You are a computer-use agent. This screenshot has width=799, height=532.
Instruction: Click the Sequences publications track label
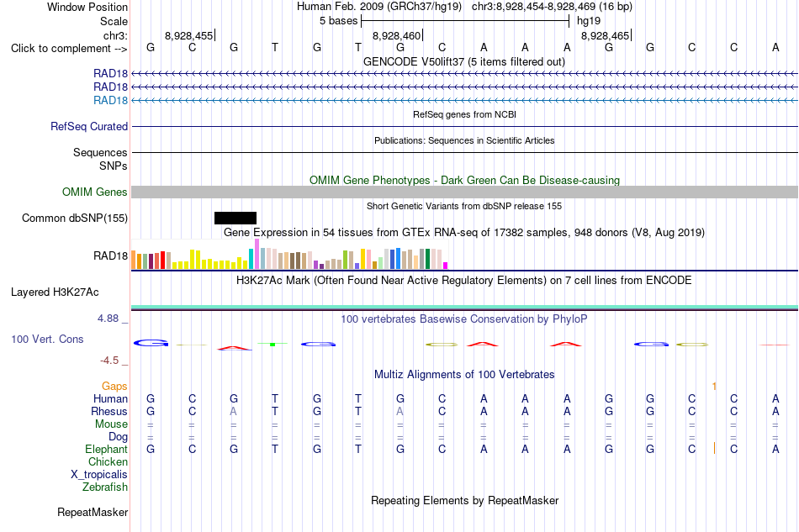100,152
